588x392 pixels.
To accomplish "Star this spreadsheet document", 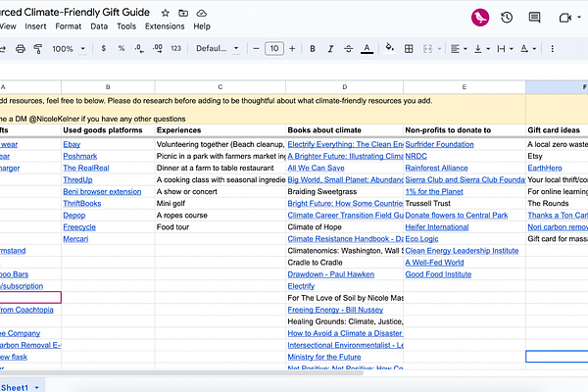I will click(x=165, y=13).
